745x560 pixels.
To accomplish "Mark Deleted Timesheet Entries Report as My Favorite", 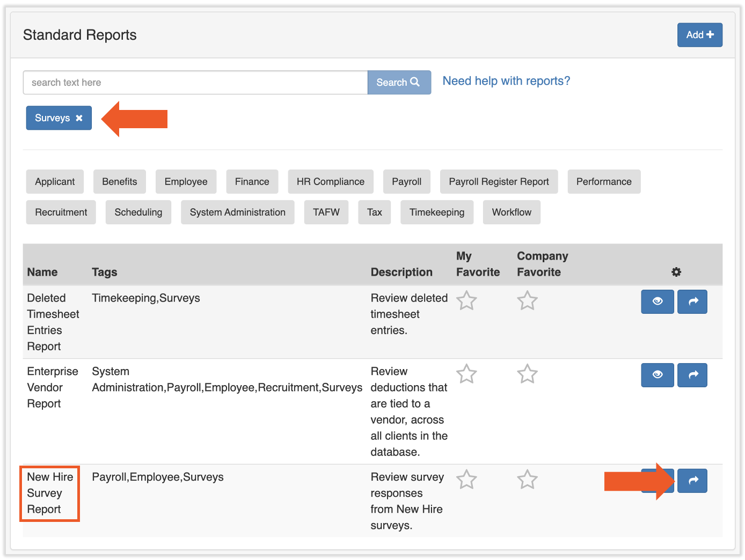I will 466,301.
